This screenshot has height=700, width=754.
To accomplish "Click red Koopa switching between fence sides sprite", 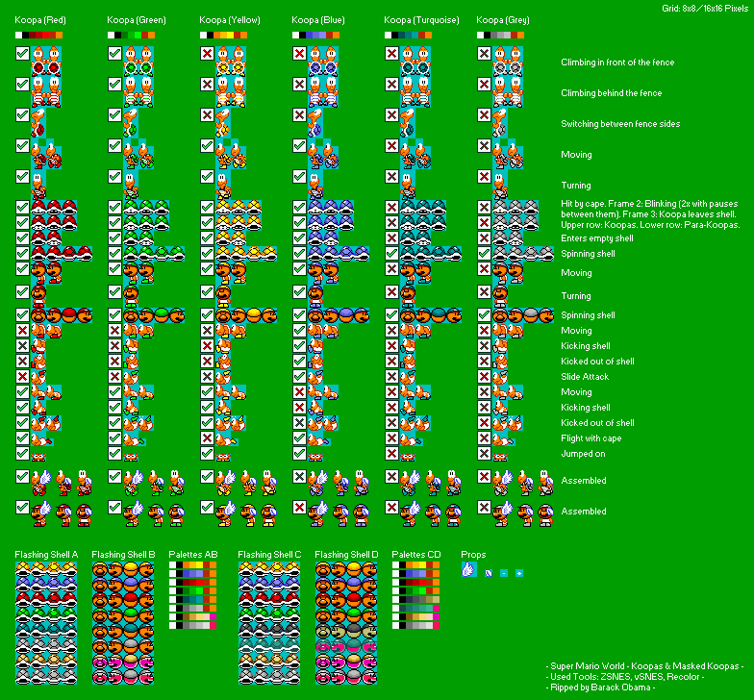I will coord(38,123).
